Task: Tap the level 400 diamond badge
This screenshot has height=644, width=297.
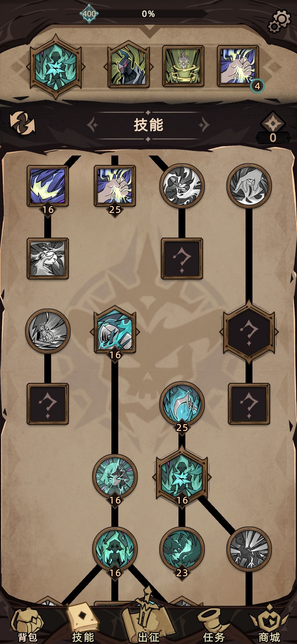Action: (x=89, y=14)
